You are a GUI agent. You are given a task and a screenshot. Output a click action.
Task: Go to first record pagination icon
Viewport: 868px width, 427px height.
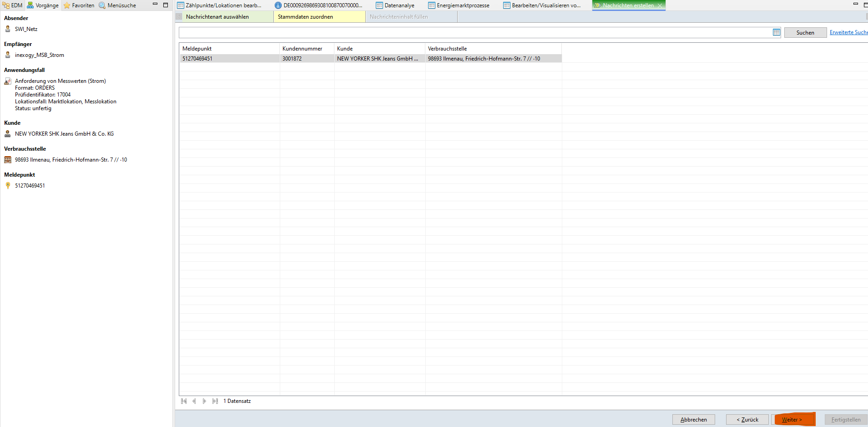pyautogui.click(x=184, y=401)
